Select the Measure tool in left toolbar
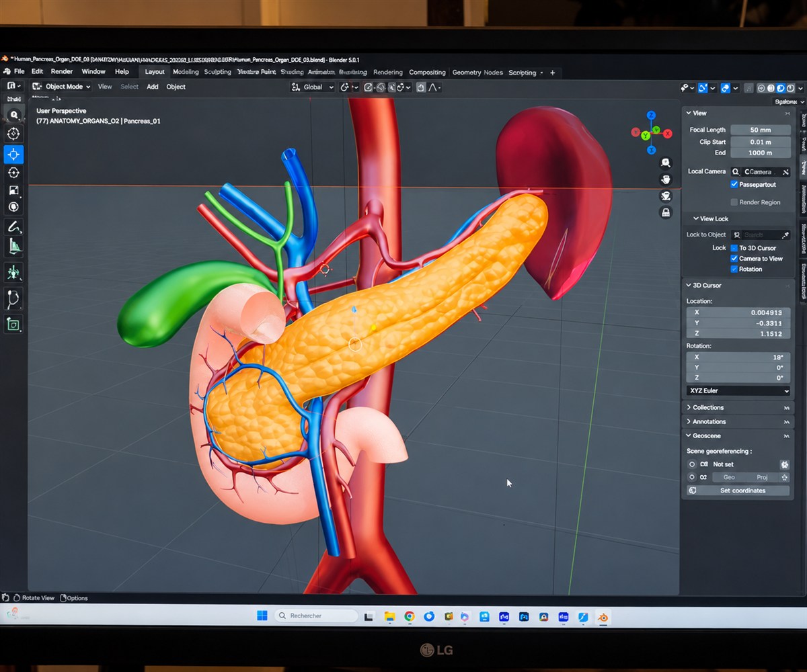Screen dimensions: 807x672 (x=13, y=247)
